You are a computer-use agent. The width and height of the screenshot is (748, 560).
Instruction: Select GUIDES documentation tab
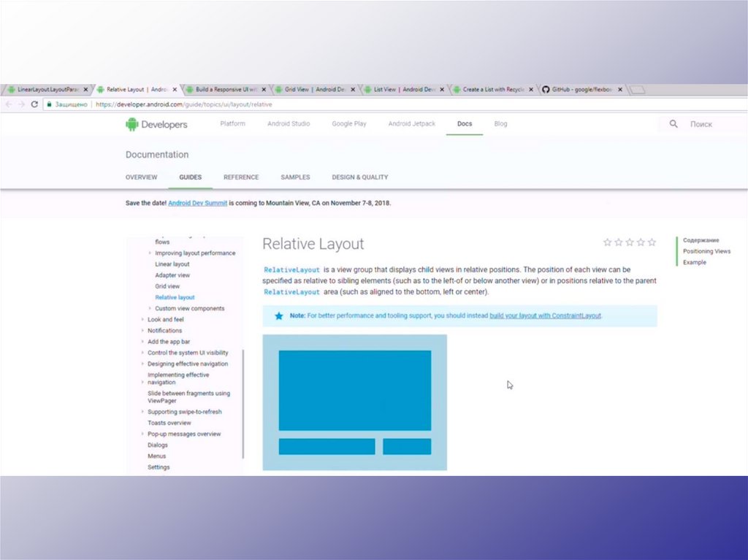(191, 177)
